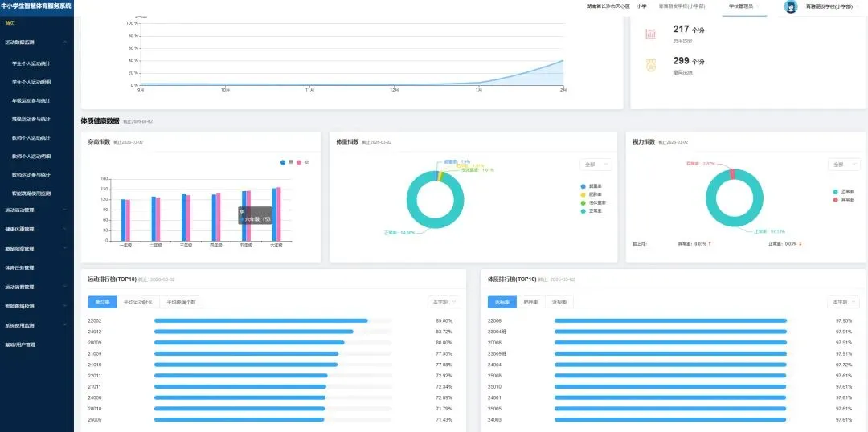868x432 pixels.
Task: Go to 首页 in the sidebar
Action: pos(10,23)
